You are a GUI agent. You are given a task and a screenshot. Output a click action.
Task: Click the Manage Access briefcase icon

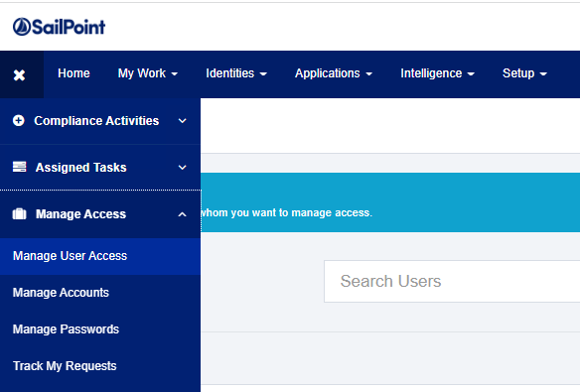coord(19,214)
